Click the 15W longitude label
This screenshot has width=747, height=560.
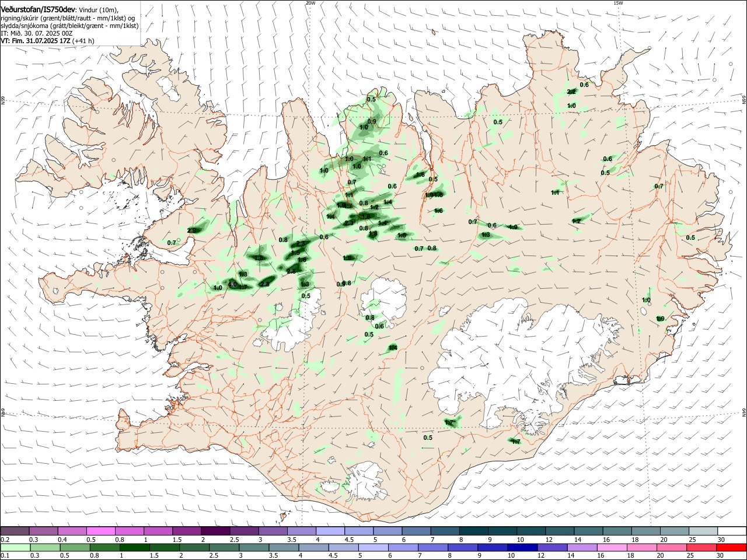(x=618, y=3)
